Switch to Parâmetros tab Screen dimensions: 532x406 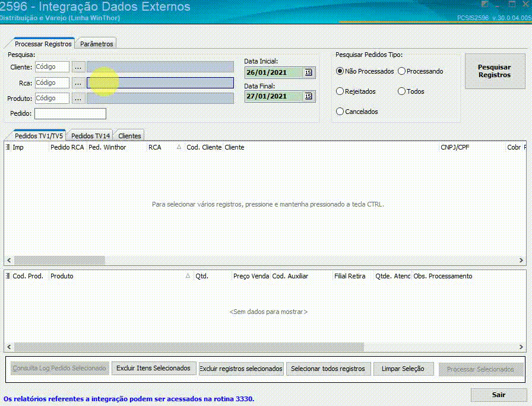(97, 44)
